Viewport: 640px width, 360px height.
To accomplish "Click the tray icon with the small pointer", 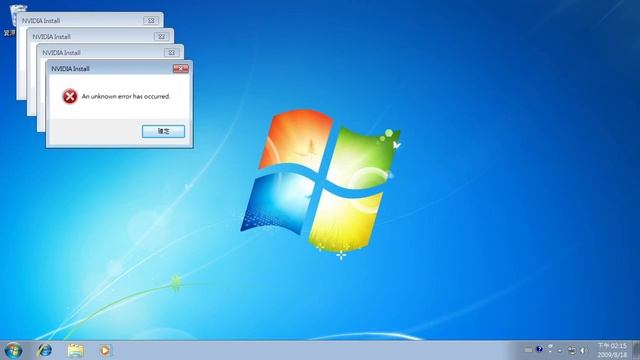I will pos(550,349).
